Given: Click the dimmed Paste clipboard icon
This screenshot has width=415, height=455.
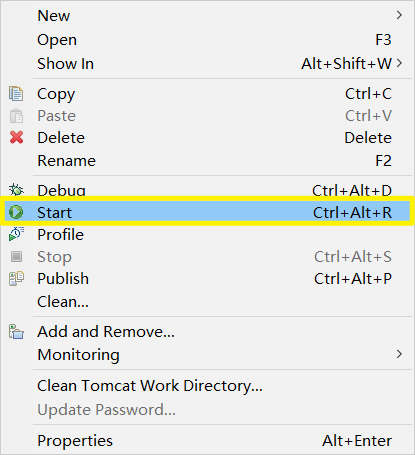Looking at the screenshot, I should pyautogui.click(x=16, y=116).
